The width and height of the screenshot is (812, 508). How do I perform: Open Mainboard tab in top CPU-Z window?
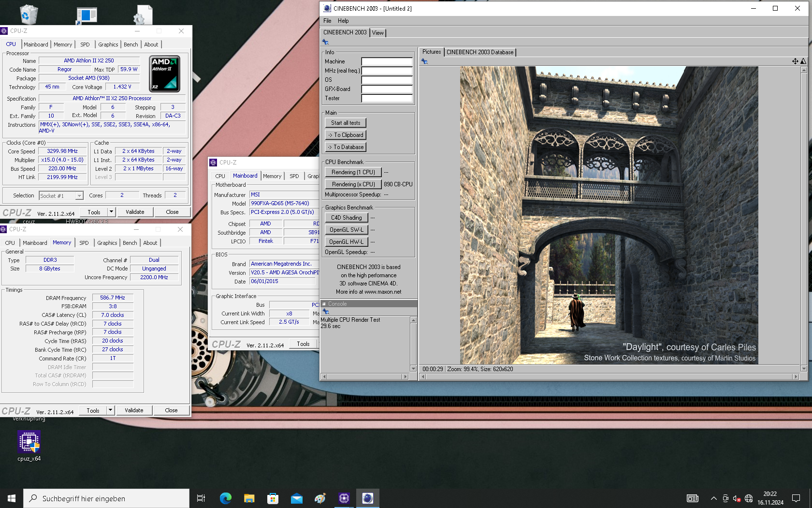coord(36,45)
